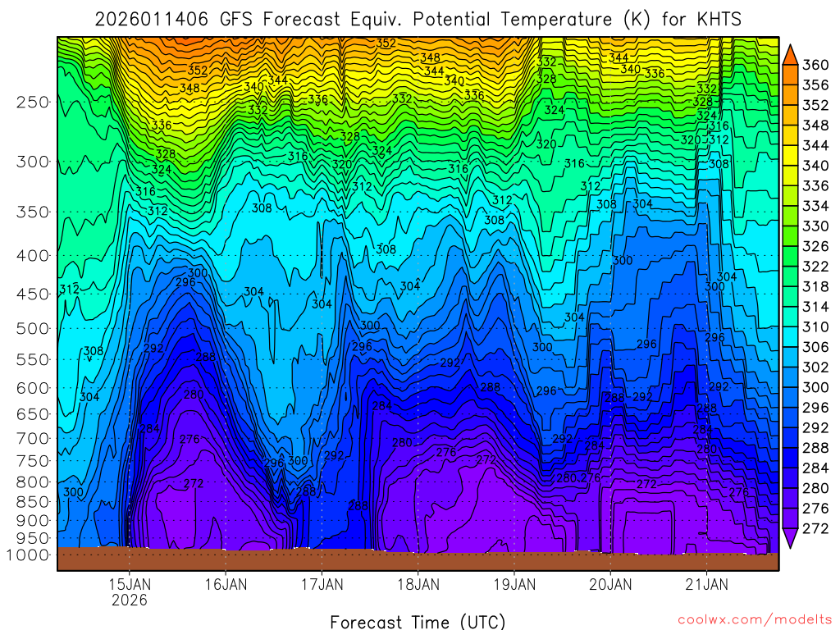Click the 322 color bar value
The height and width of the screenshot is (630, 840).
pos(815,267)
